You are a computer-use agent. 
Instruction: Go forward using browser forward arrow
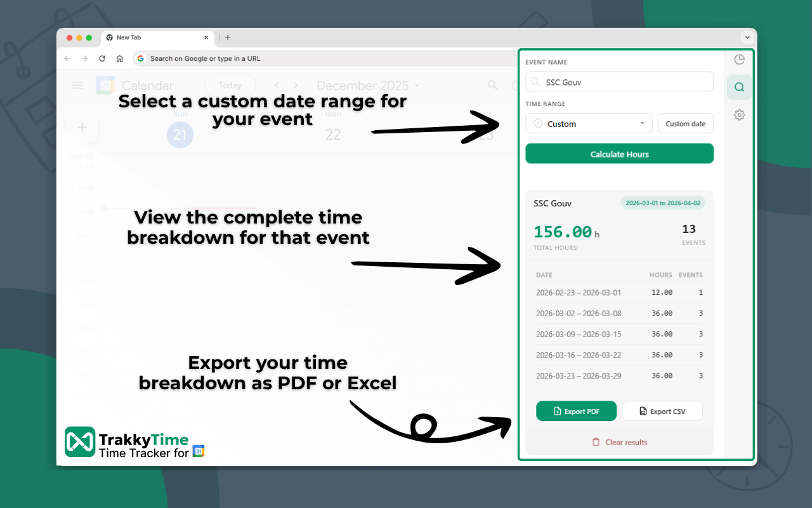[x=85, y=58]
